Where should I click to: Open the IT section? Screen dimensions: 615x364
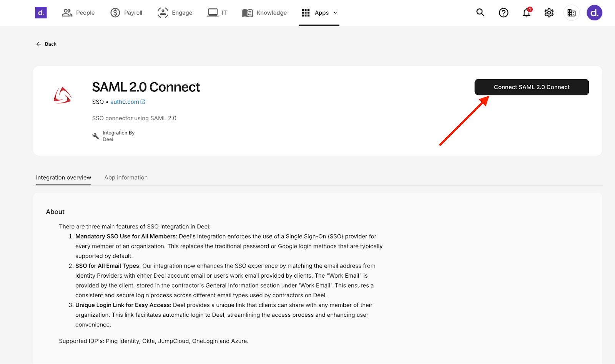point(217,13)
